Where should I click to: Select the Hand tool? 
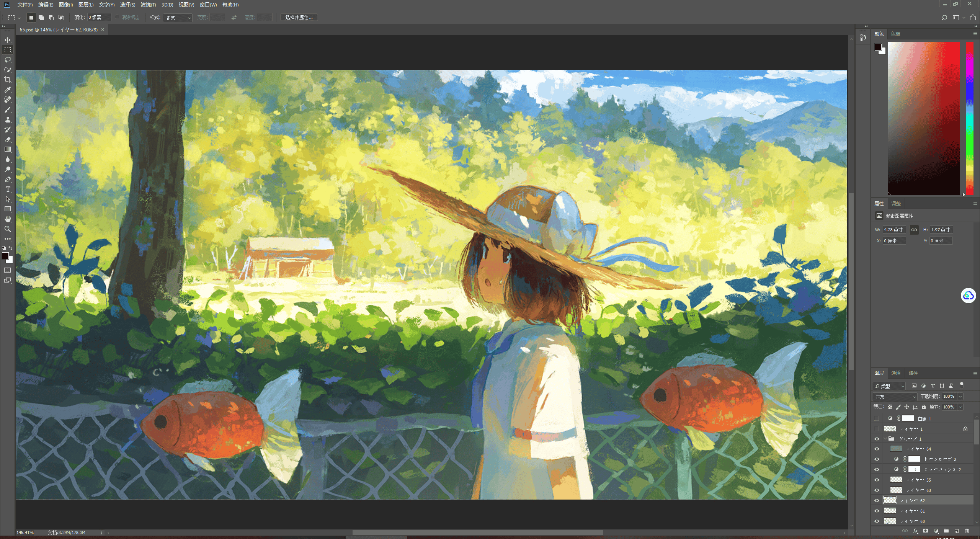click(8, 219)
